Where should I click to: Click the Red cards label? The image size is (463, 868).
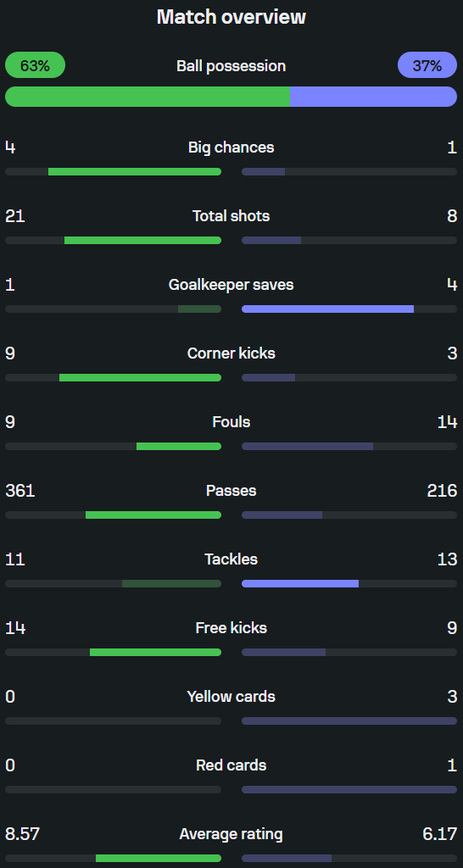tap(231, 765)
